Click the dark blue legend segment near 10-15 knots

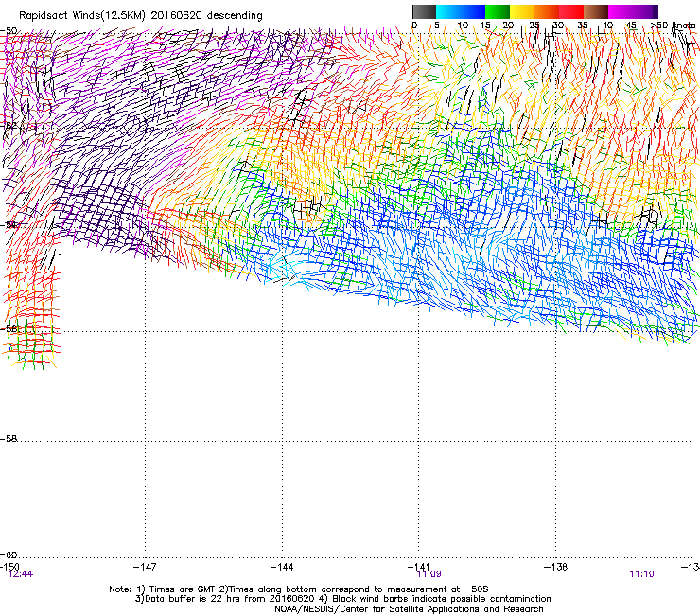pyautogui.click(x=472, y=11)
